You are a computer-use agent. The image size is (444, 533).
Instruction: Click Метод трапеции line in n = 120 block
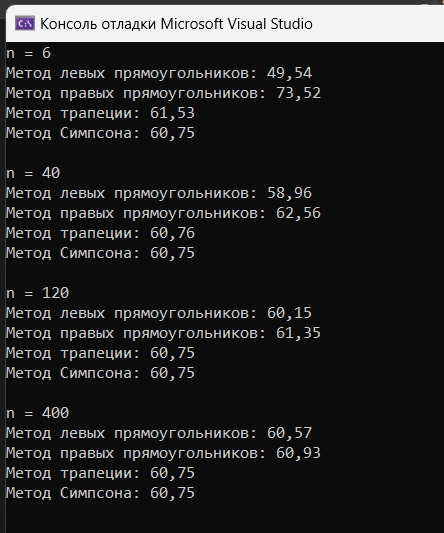[100, 353]
